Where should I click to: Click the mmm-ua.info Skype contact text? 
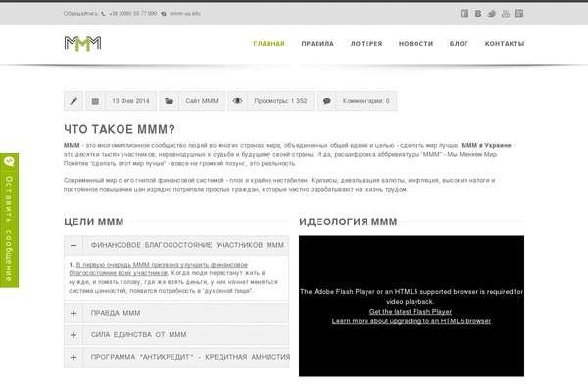[185, 14]
